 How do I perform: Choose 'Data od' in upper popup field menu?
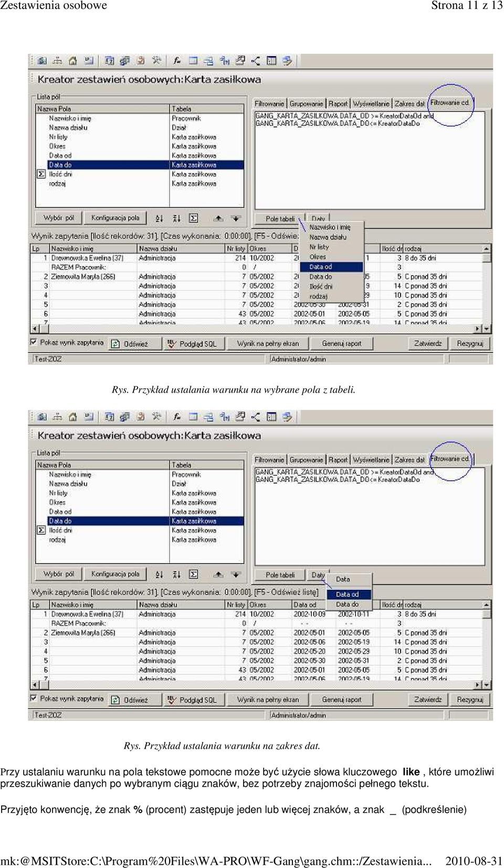(332, 267)
